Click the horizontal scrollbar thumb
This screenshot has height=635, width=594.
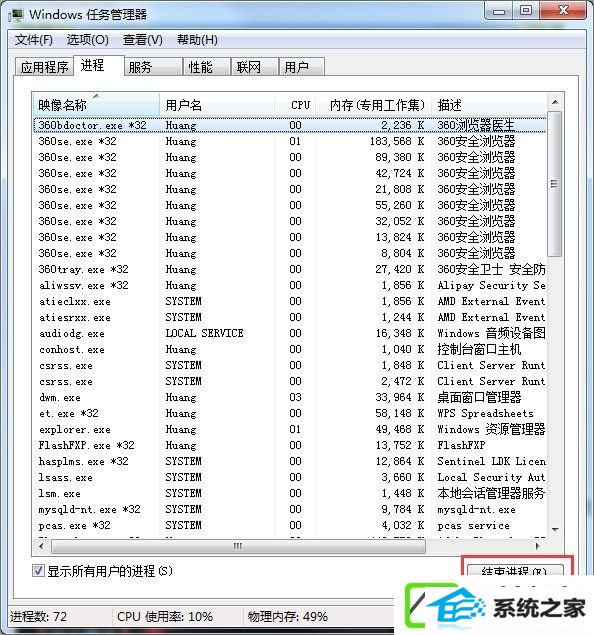(238, 546)
